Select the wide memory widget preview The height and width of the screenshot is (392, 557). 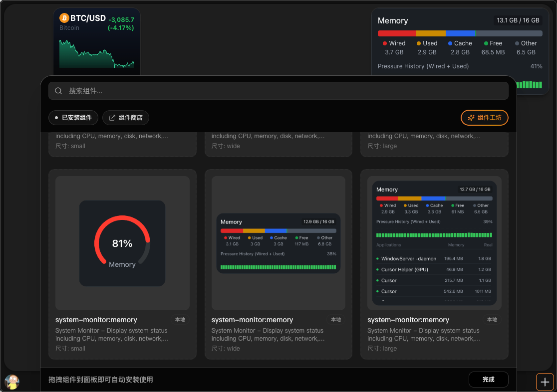[x=278, y=243]
